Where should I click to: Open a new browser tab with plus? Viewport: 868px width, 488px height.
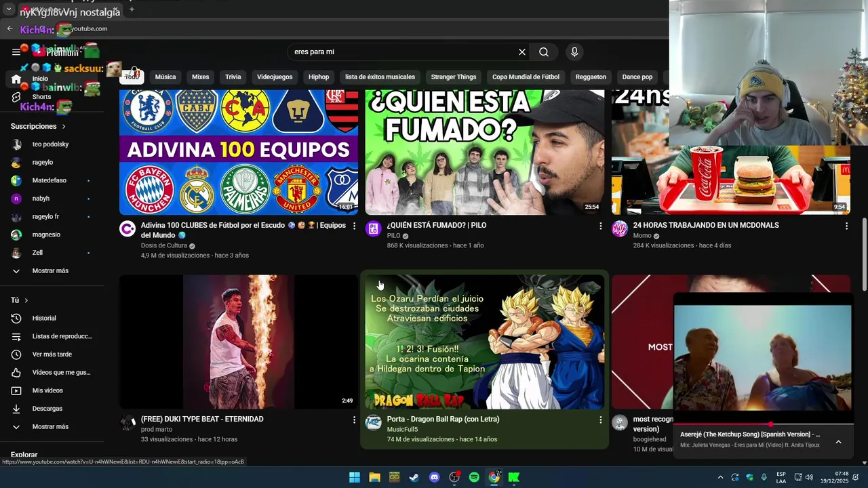tap(132, 9)
